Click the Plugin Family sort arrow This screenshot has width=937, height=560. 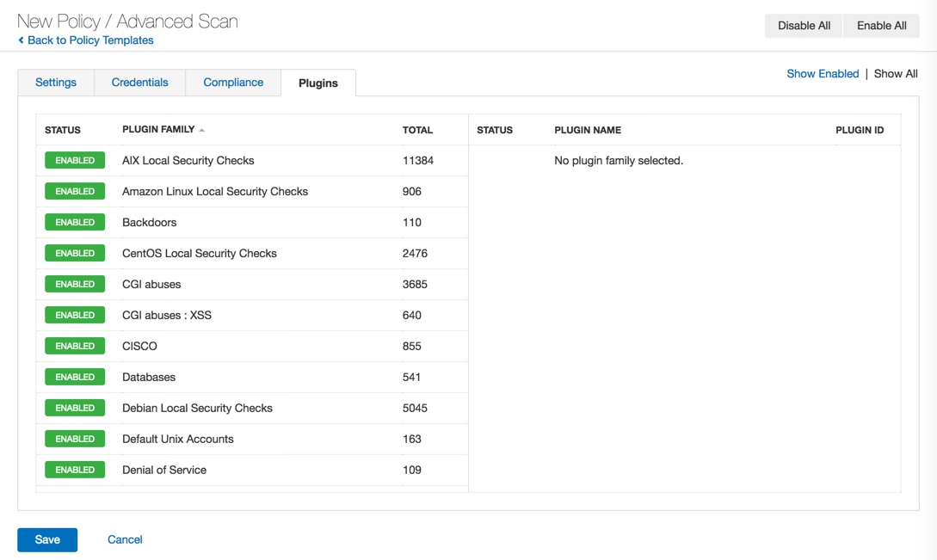click(202, 130)
